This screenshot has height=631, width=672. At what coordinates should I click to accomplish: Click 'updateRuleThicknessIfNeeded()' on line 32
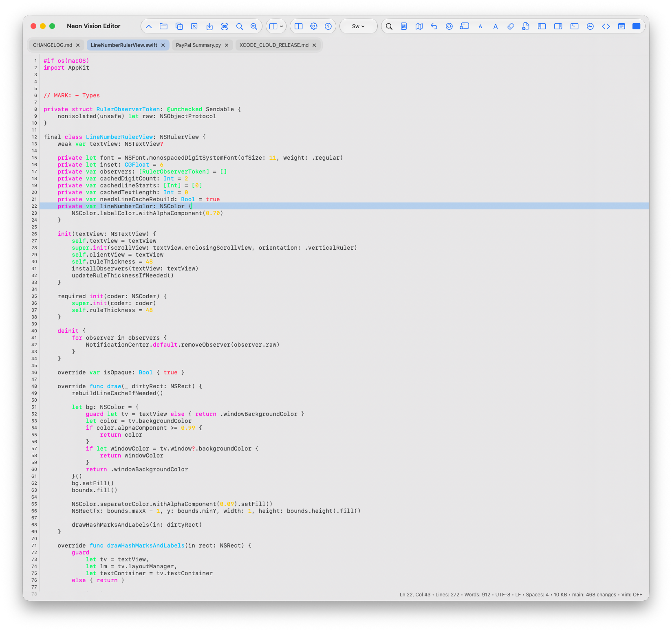coord(123,275)
